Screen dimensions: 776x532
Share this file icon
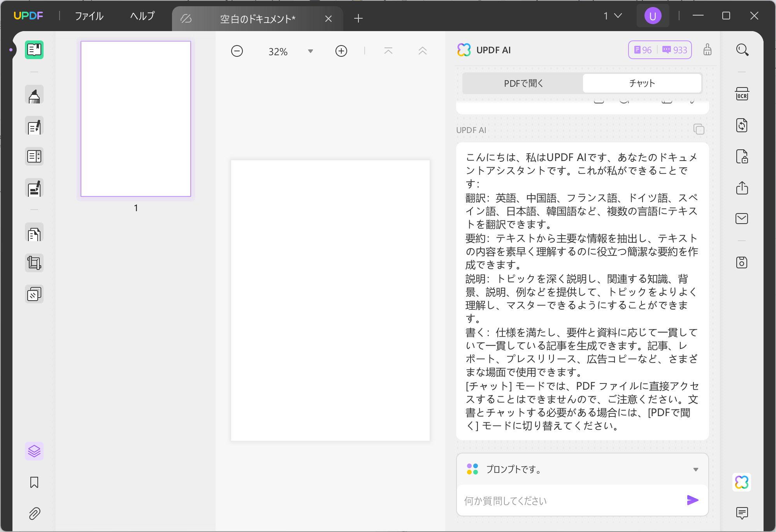tap(742, 187)
